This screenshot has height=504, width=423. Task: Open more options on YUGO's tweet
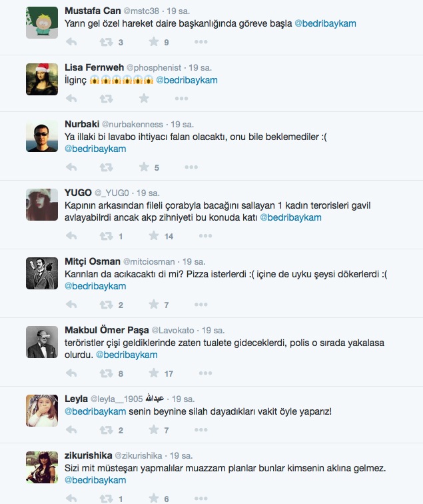coord(205,236)
